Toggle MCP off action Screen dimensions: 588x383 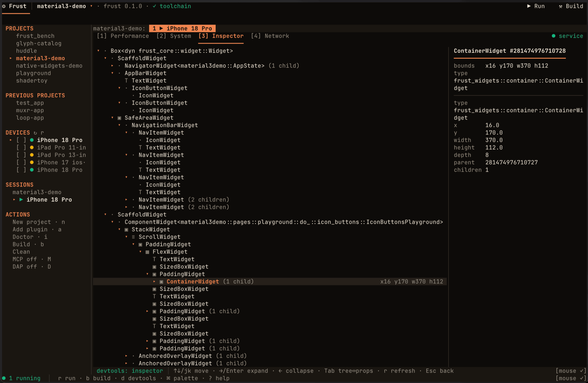pyautogui.click(x=32, y=259)
